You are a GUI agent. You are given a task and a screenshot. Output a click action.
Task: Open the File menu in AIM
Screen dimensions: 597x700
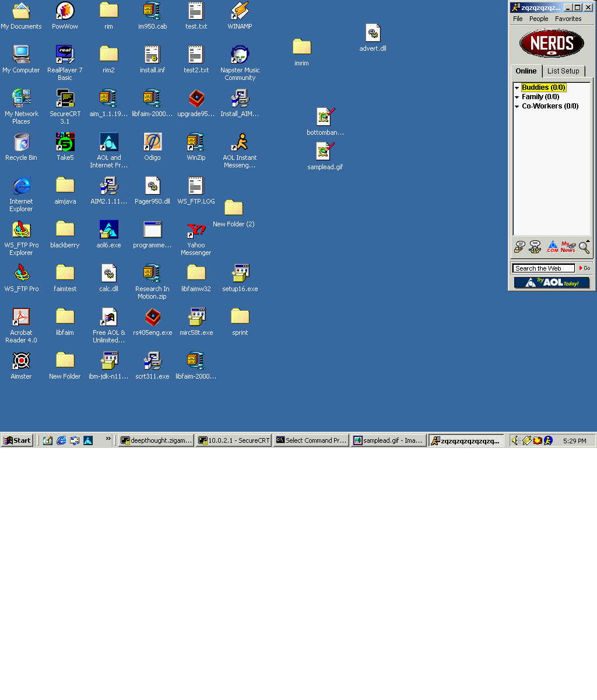[518, 19]
